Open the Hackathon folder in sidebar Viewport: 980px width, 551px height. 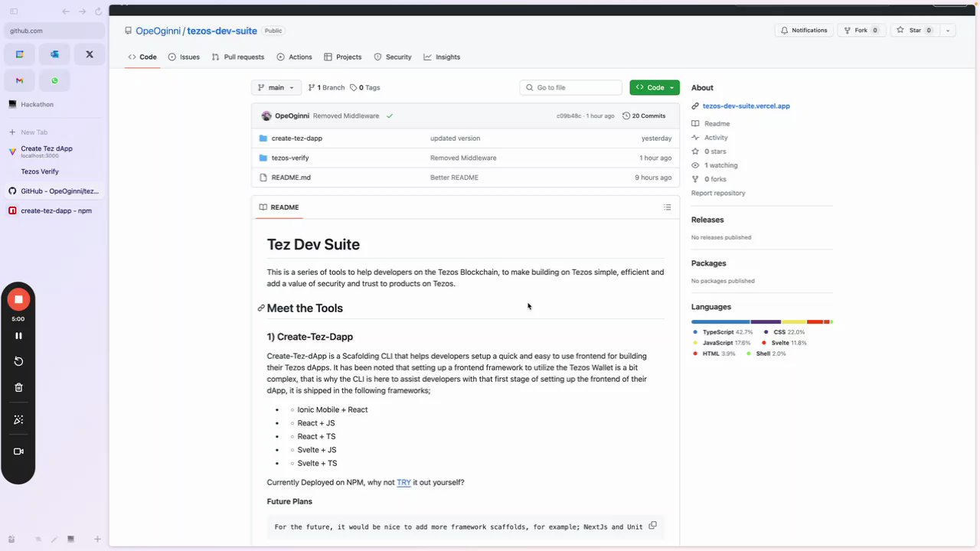click(54, 104)
